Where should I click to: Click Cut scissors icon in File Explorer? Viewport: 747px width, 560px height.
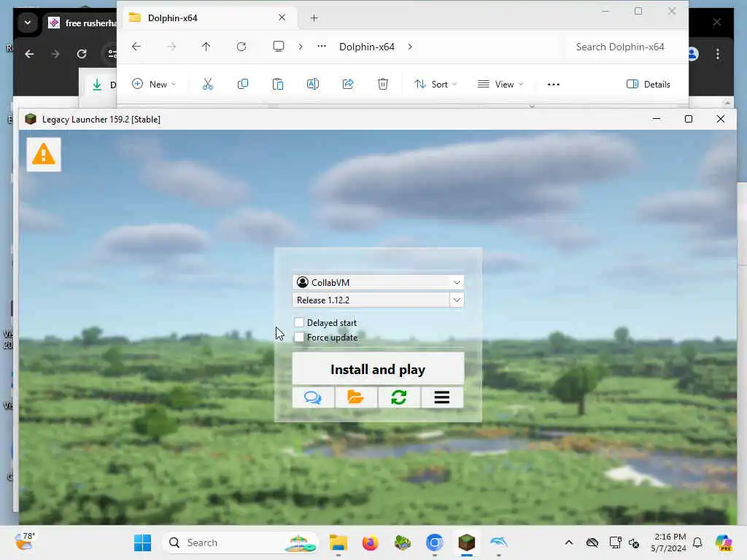(208, 85)
